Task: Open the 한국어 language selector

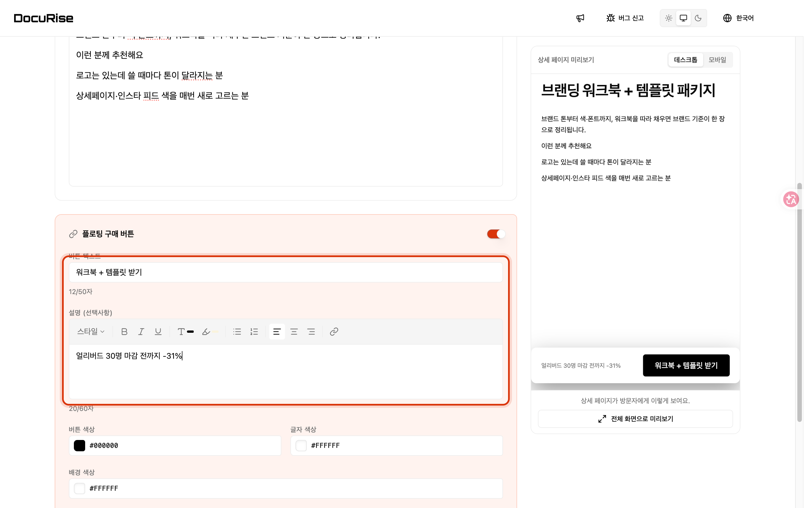Action: pyautogui.click(x=738, y=18)
